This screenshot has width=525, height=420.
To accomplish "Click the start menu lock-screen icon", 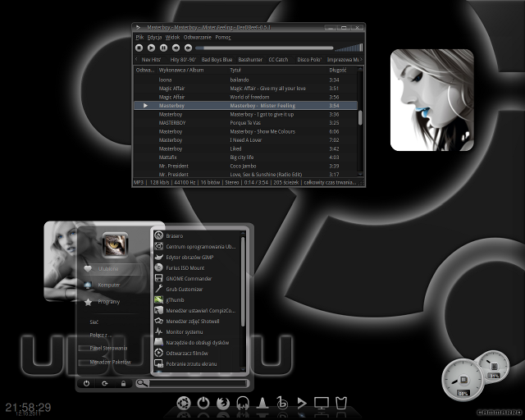I will (123, 383).
